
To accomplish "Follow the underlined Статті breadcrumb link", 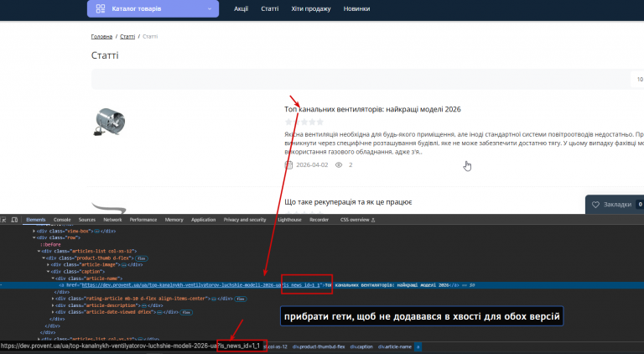I will tap(127, 37).
